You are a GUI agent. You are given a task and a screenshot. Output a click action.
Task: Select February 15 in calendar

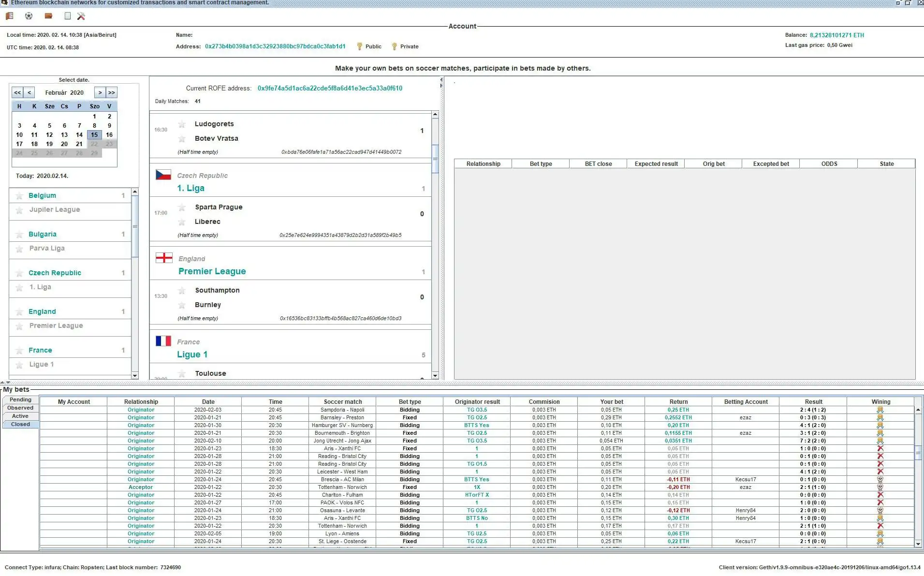point(94,135)
